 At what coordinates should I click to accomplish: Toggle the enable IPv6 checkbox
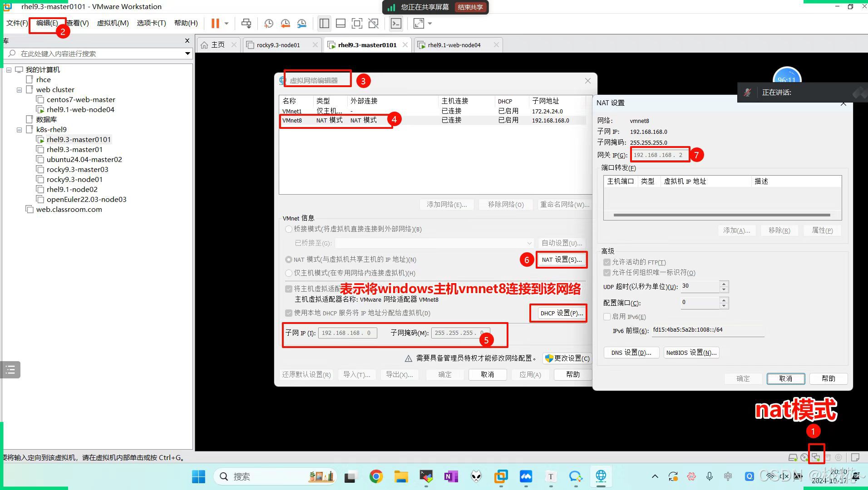[x=607, y=317]
